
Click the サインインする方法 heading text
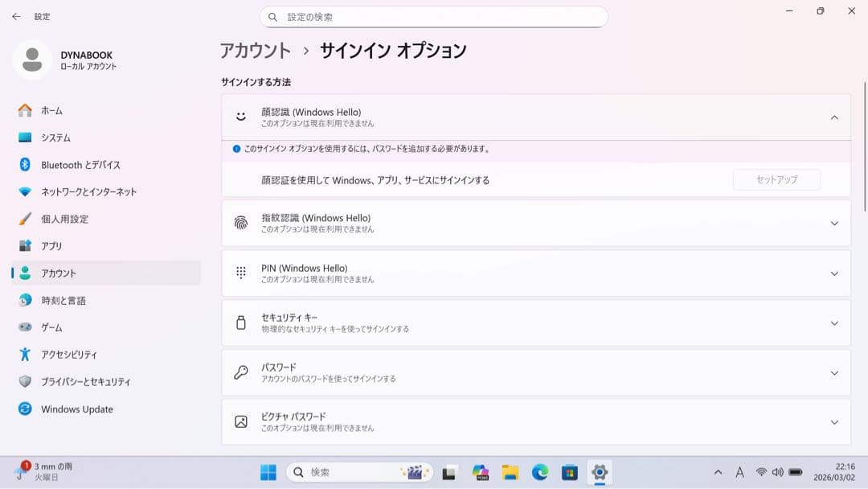(256, 82)
